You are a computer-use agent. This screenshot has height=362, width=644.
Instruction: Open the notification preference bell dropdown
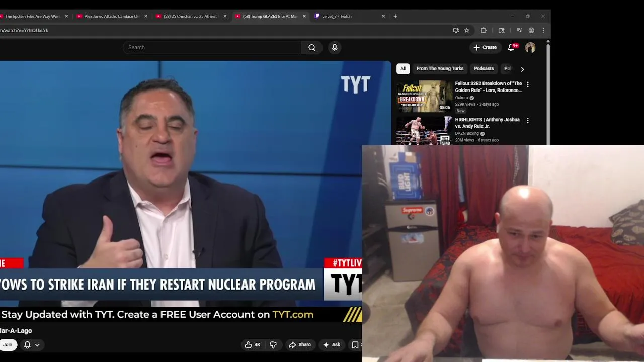click(32, 345)
